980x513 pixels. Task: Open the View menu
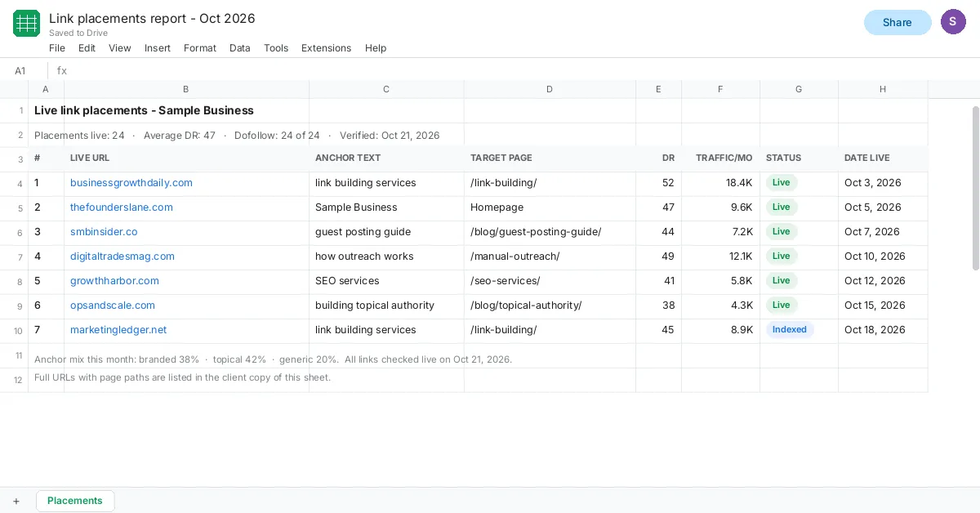click(120, 48)
